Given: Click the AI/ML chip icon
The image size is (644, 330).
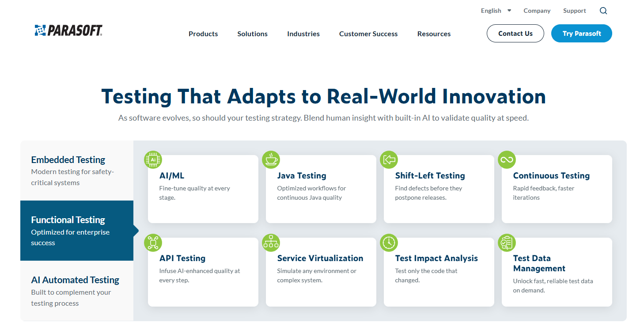Looking at the screenshot, I should coord(153,159).
